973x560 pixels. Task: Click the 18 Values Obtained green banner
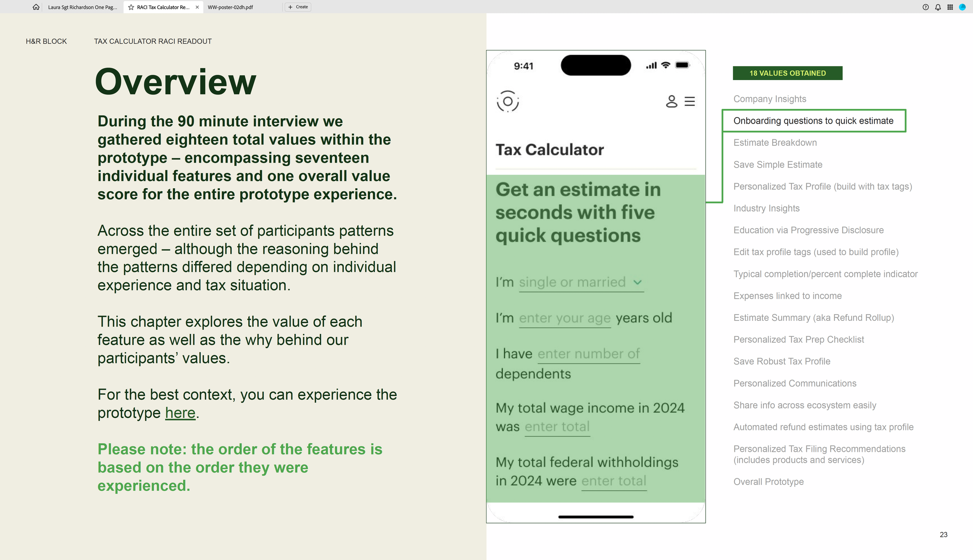787,73
